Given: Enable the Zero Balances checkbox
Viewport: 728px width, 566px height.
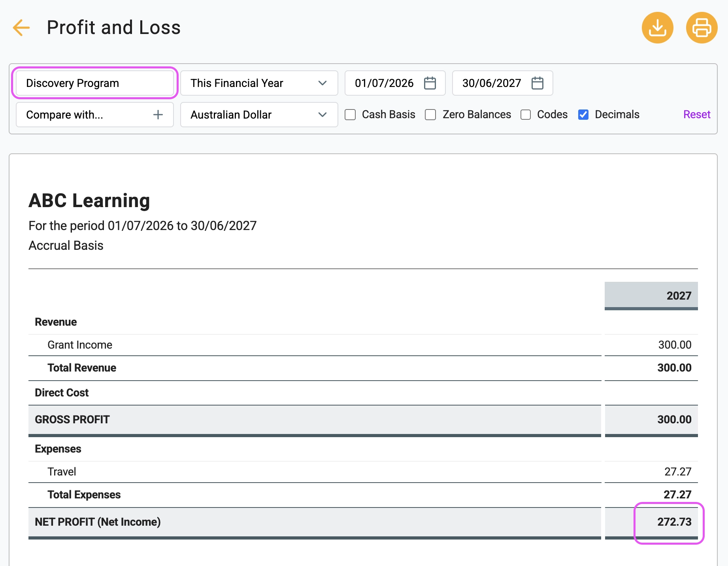Looking at the screenshot, I should tap(430, 115).
